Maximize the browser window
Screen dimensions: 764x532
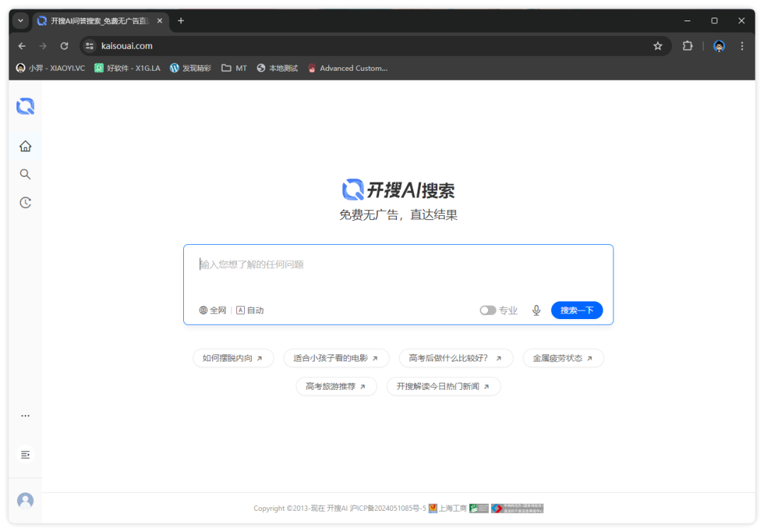(x=714, y=21)
